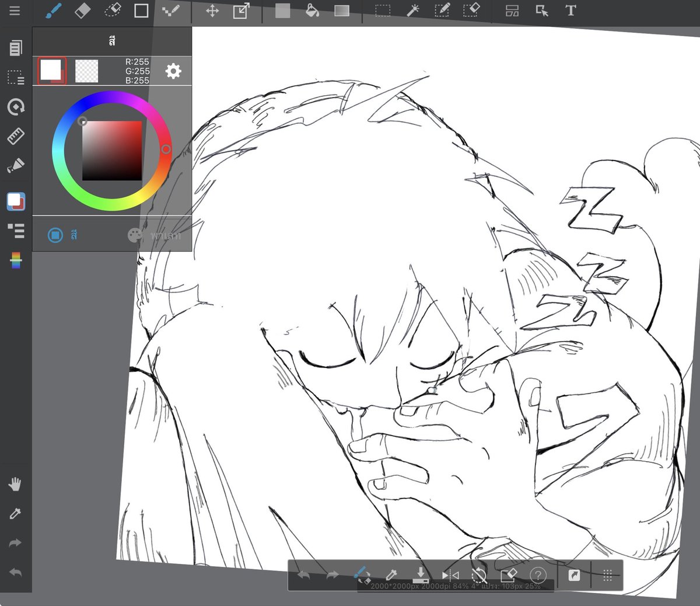The width and height of the screenshot is (700, 606).
Task: Open color panel gear settings
Action: point(173,71)
